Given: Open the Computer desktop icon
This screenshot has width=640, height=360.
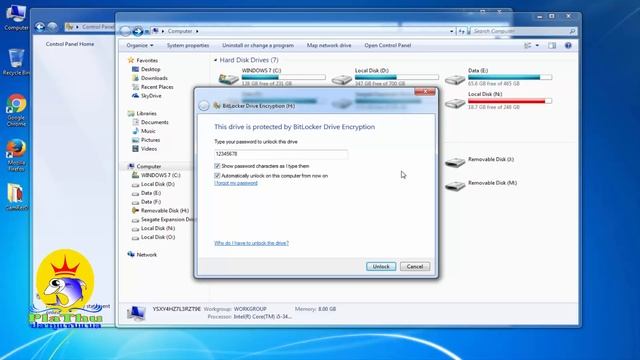Looking at the screenshot, I should click(16, 16).
